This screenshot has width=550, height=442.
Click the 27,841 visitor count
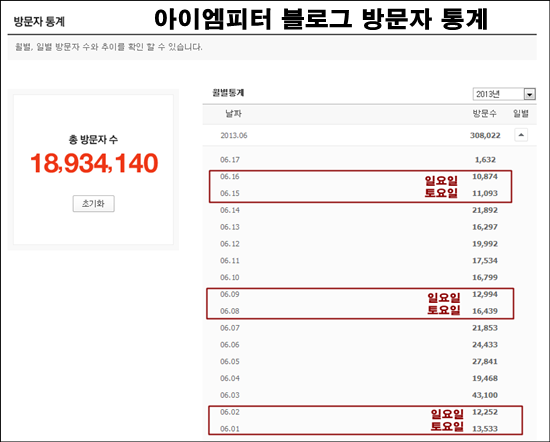485,362
